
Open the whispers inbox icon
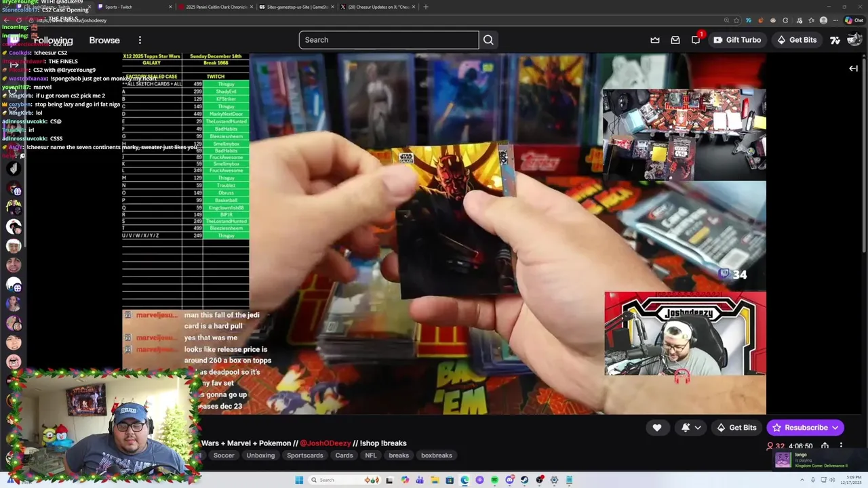click(675, 40)
